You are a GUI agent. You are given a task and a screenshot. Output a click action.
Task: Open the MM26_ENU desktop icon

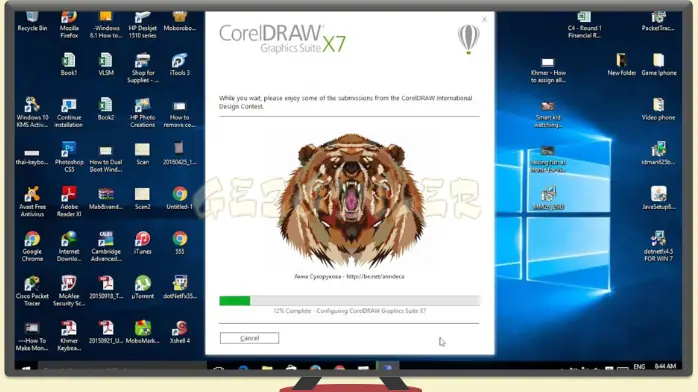[548, 198]
